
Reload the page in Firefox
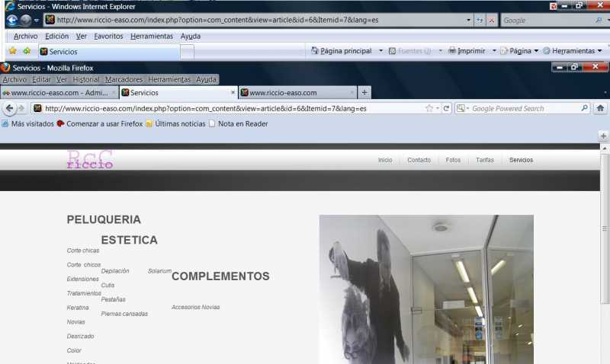point(447,108)
